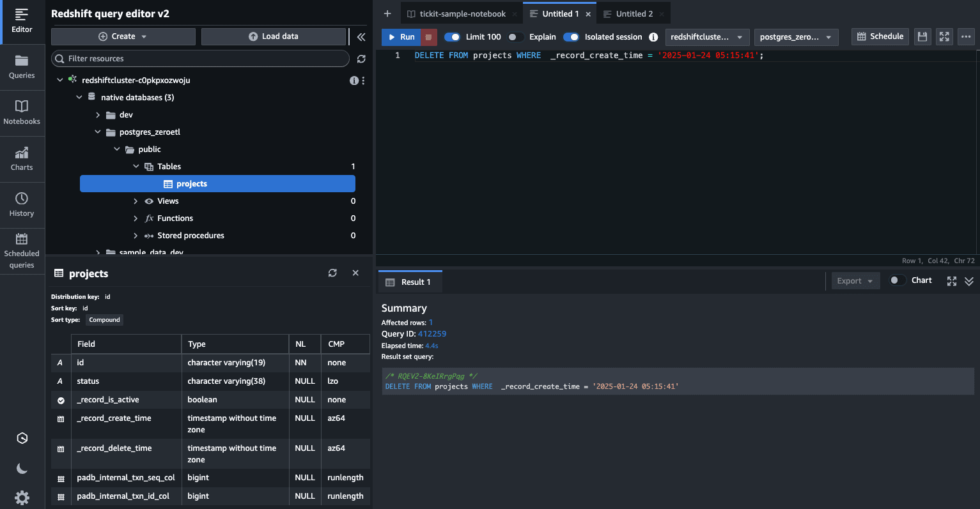Open the Notebooks sidebar section
Screen dimensions: 980x509
pos(22,112)
